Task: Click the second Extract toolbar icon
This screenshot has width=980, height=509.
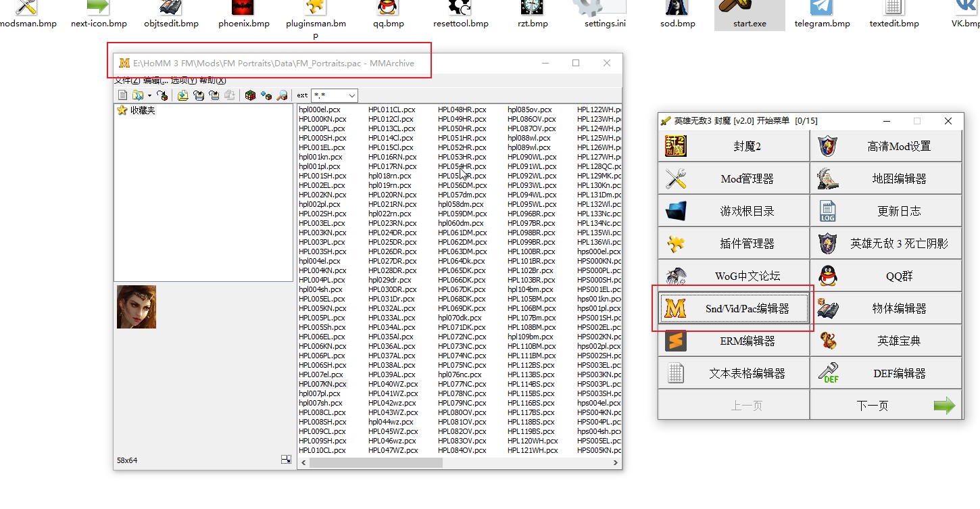Action: coord(214,95)
